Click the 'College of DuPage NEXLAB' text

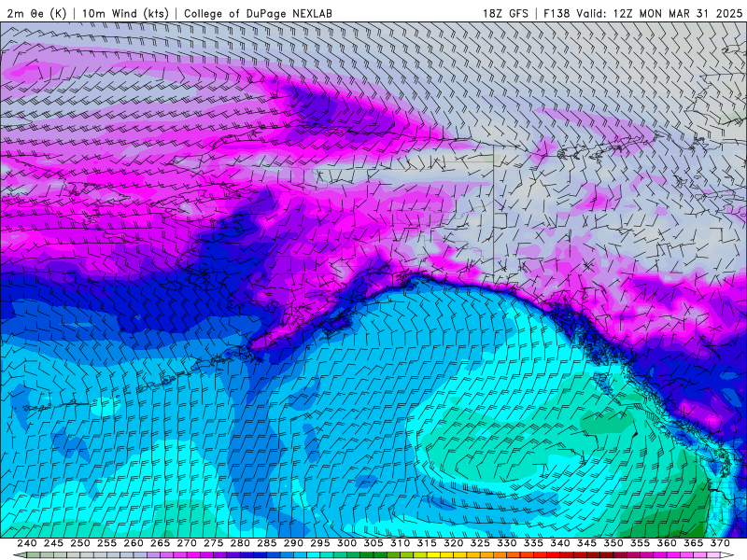tap(258, 13)
